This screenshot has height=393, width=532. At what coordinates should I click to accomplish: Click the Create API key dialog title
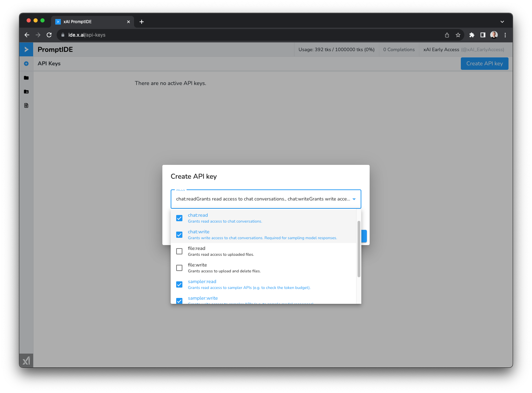pos(194,176)
